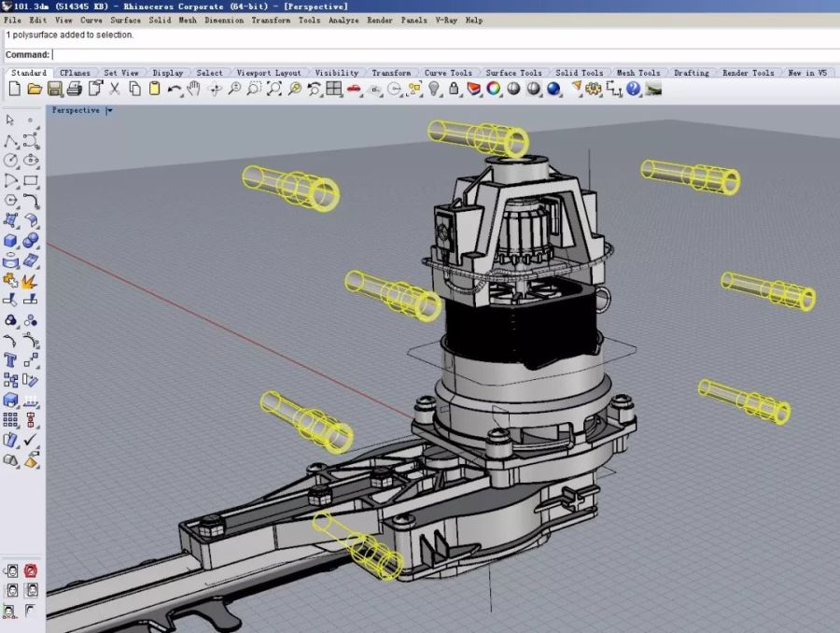The height and width of the screenshot is (633, 840).
Task: Click the color wheel icon
Action: click(494, 89)
